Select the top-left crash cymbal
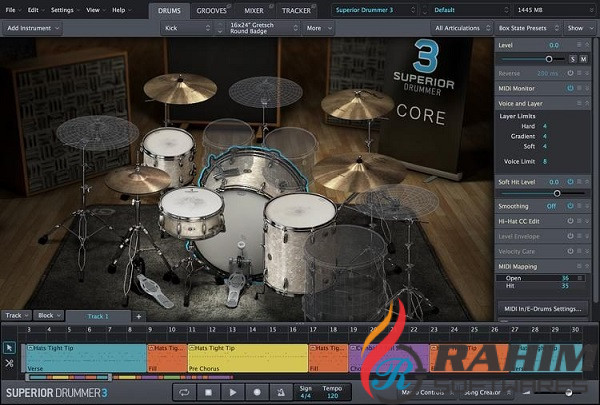 coord(180,88)
